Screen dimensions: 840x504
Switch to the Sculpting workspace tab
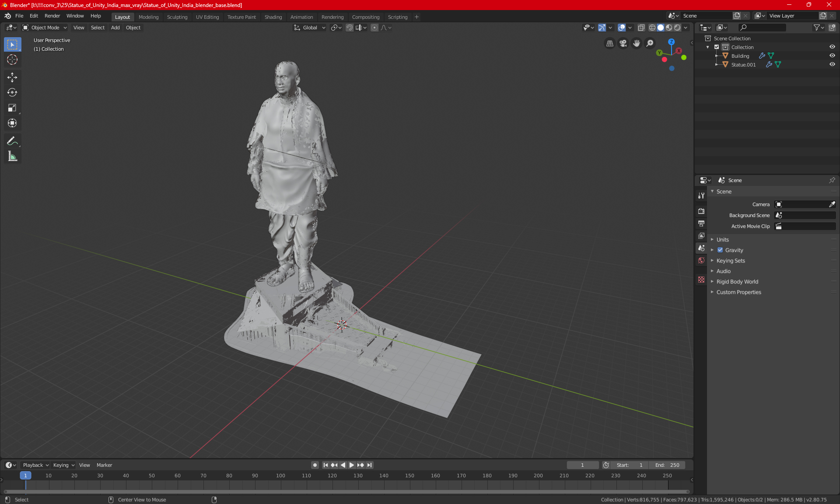(177, 17)
